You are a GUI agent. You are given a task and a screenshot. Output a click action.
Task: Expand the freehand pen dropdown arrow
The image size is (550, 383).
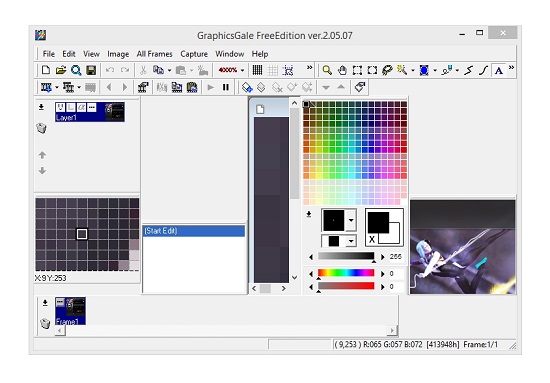pos(457,70)
